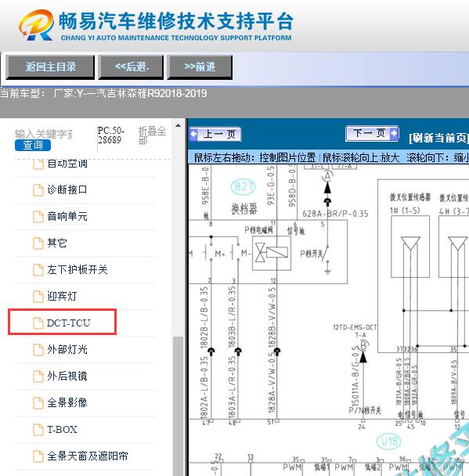469x476 pixels.
Task: Click document icon beside 迎宾灯
Action: click(x=38, y=297)
